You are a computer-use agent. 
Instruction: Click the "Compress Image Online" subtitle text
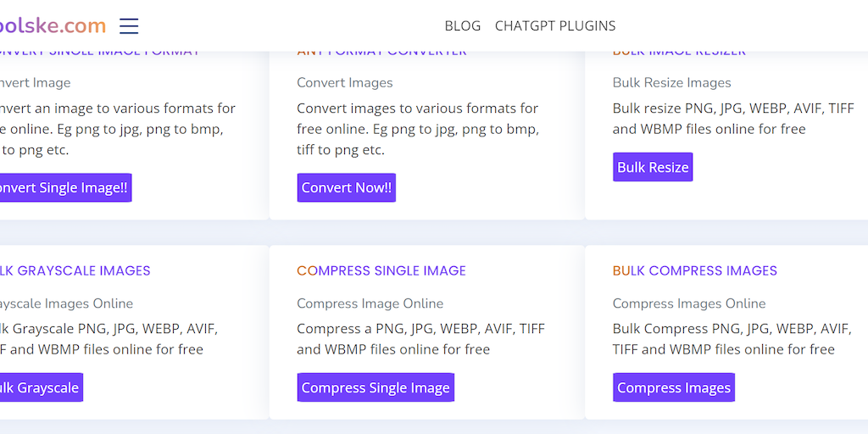370,303
